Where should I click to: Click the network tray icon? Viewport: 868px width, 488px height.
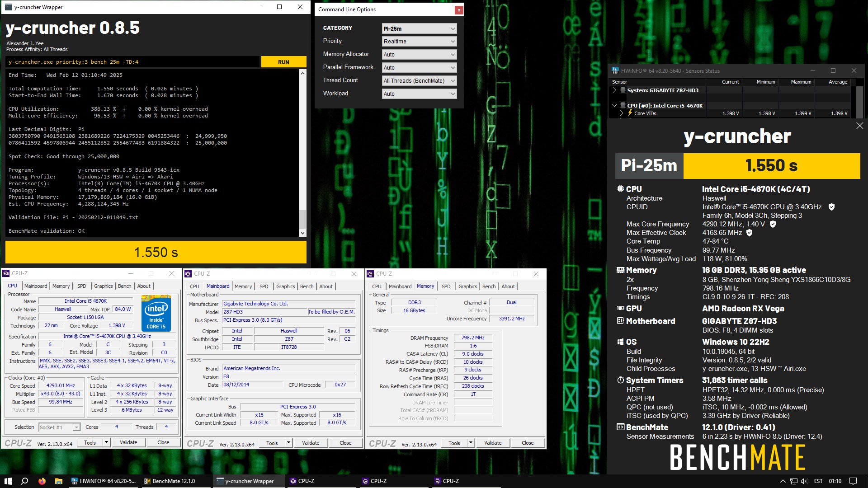tap(794, 481)
